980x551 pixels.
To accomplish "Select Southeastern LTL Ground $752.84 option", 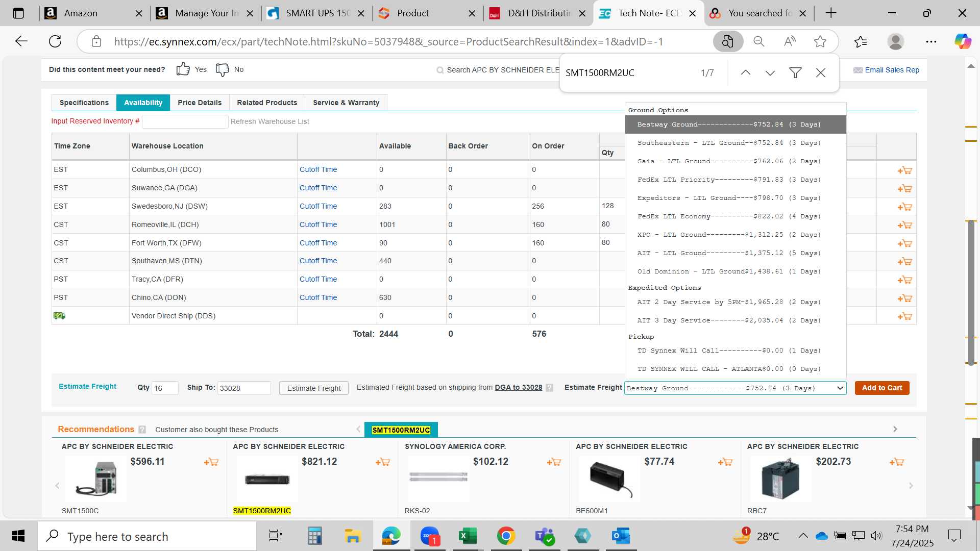I will click(x=735, y=143).
